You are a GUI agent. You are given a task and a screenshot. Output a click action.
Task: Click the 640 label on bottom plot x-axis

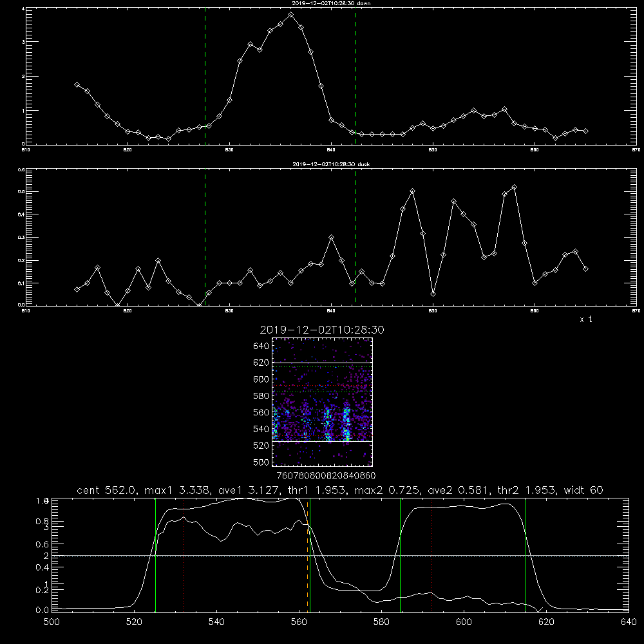click(629, 621)
